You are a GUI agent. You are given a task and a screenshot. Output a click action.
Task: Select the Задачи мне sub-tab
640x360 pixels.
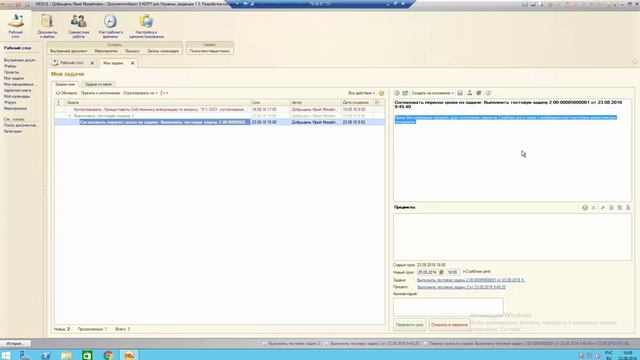point(65,84)
